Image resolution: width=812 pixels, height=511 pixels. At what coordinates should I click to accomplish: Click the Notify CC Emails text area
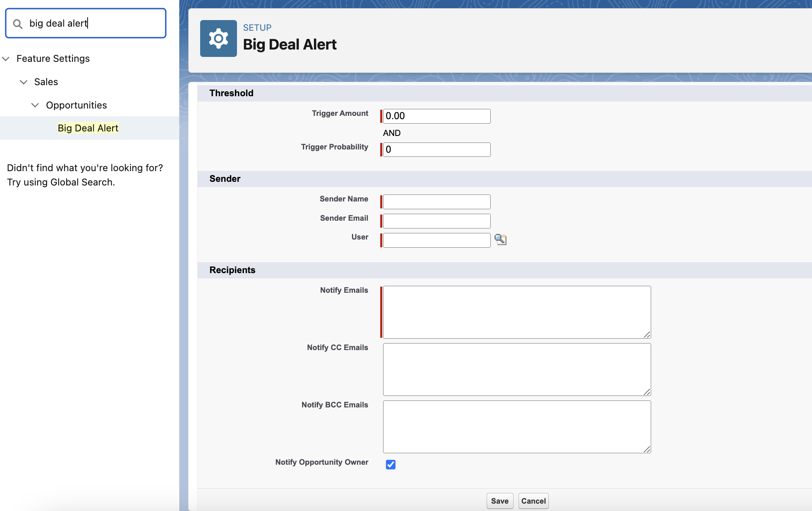point(517,369)
